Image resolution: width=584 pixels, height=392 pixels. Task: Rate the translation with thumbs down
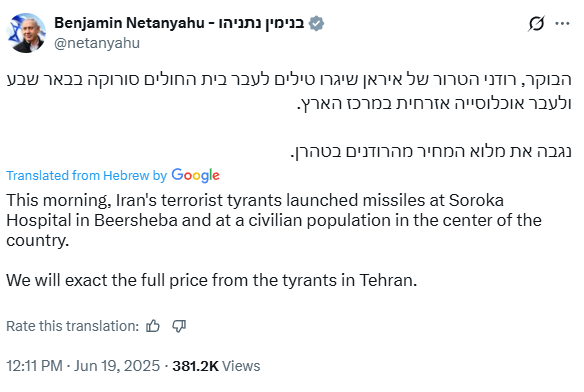[x=179, y=326]
